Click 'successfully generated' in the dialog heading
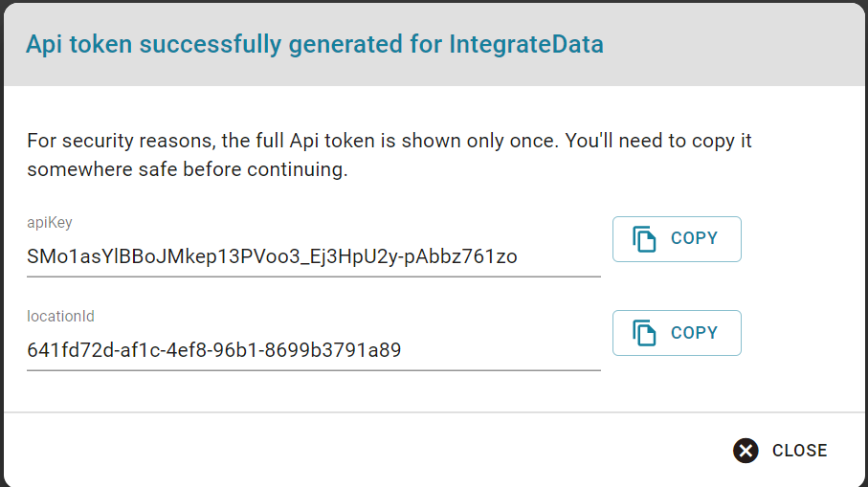The image size is (868, 487). pyautogui.click(x=271, y=45)
